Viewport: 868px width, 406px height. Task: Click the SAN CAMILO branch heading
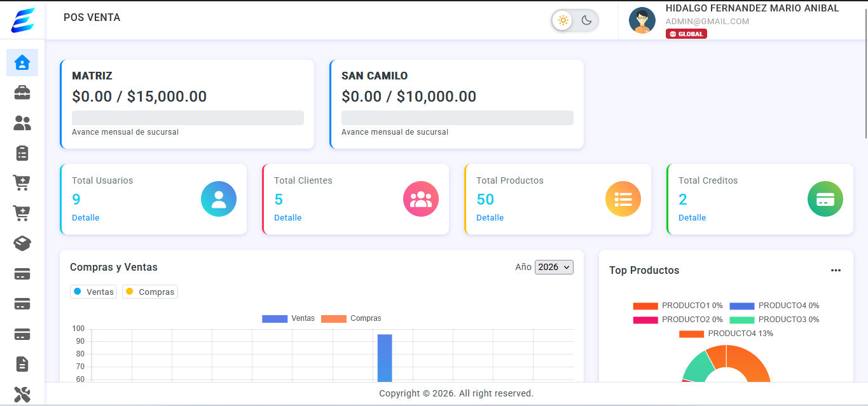[x=375, y=76]
